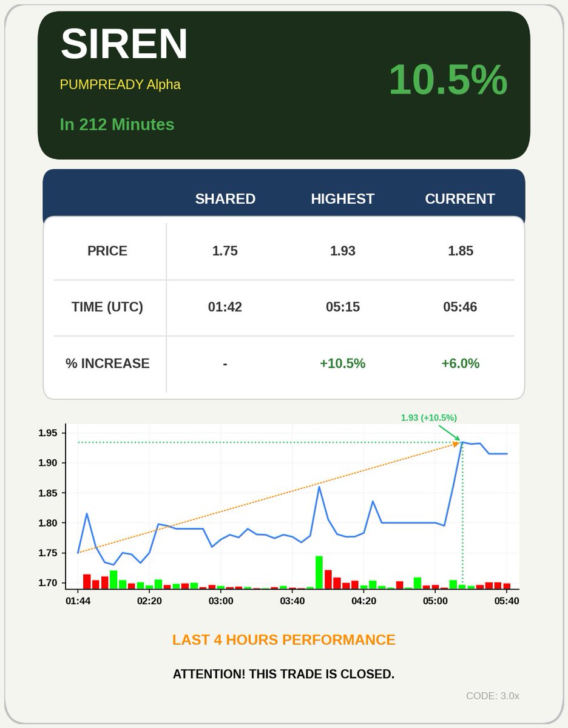The width and height of the screenshot is (568, 728).
Task: Click the CURRENT column header
Action: click(x=460, y=199)
